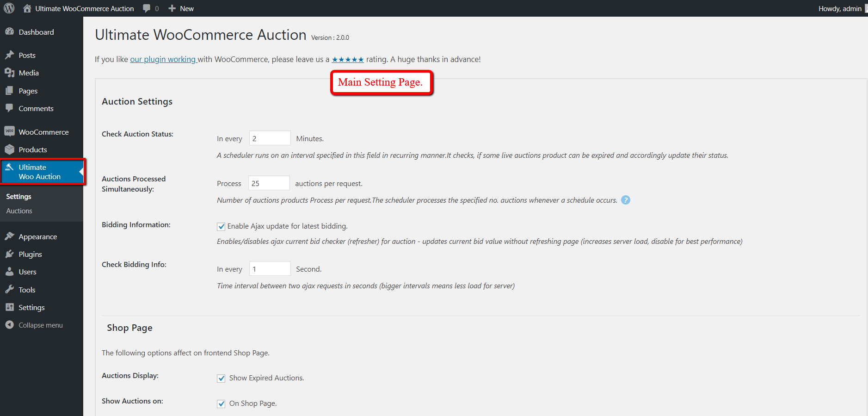Click the auctions per request number field
This screenshot has height=416, width=868.
pyautogui.click(x=269, y=183)
